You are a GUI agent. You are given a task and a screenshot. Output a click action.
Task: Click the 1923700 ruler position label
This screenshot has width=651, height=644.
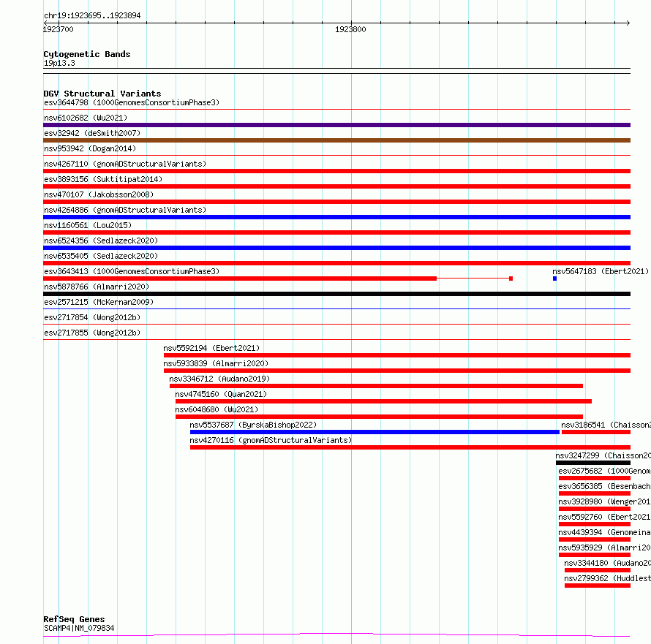(x=58, y=29)
